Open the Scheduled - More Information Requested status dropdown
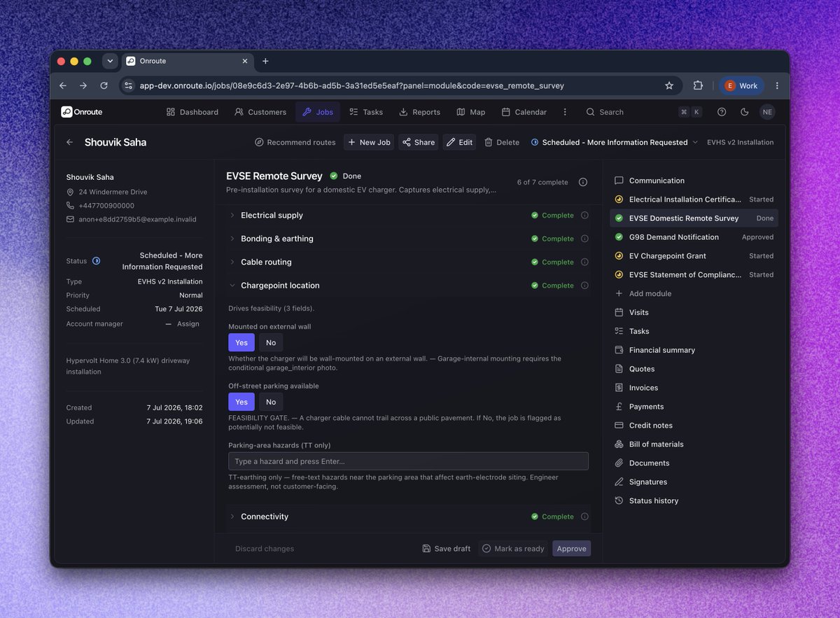The width and height of the screenshot is (840, 618). pos(614,142)
